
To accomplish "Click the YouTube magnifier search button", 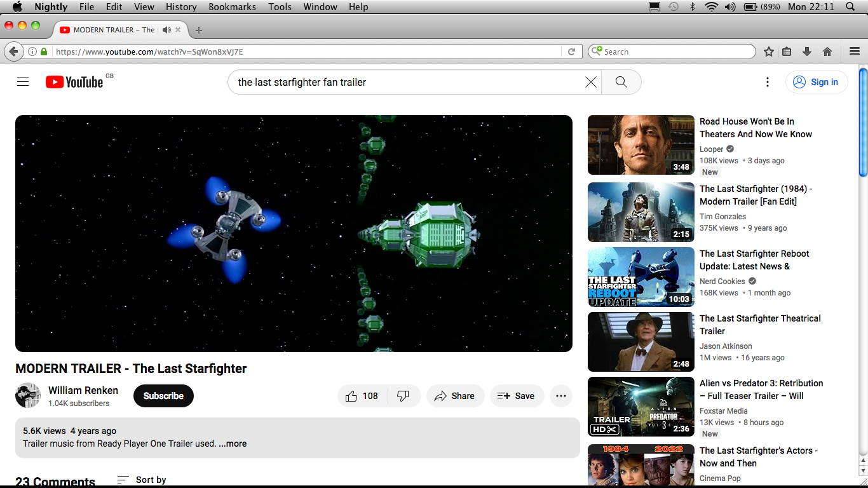I will 621,82.
